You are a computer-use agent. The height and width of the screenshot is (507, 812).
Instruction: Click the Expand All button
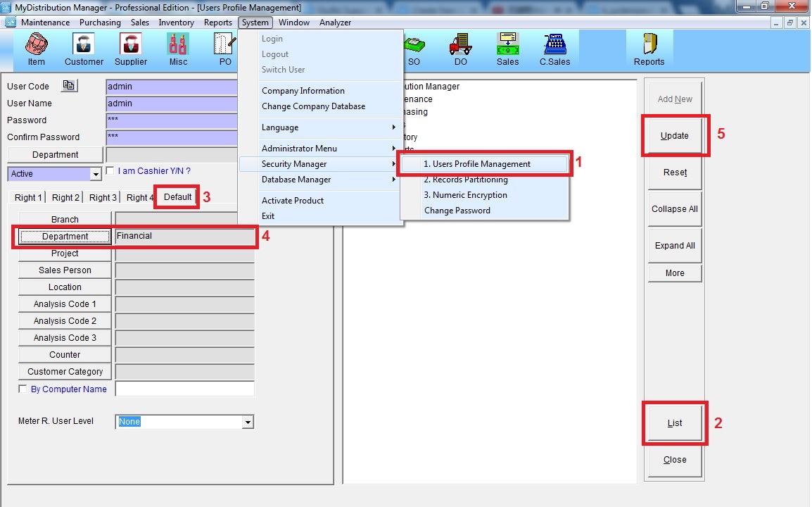coord(674,246)
